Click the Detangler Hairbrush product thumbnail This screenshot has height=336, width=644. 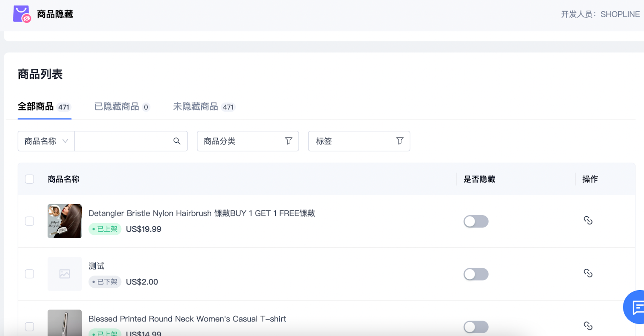[64, 221]
